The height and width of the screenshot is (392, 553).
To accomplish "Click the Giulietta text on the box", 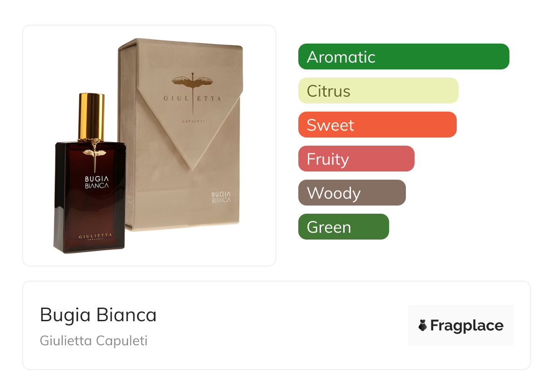I will [x=193, y=98].
